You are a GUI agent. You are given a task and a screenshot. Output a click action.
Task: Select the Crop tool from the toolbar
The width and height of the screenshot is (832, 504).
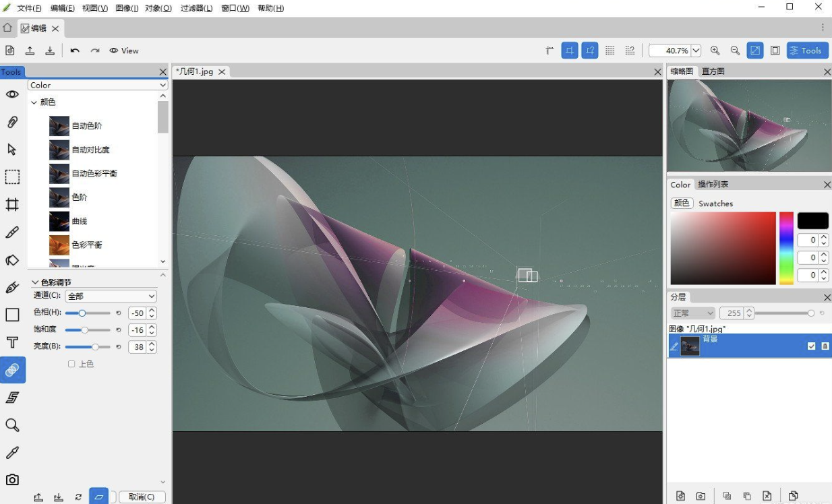(12, 204)
